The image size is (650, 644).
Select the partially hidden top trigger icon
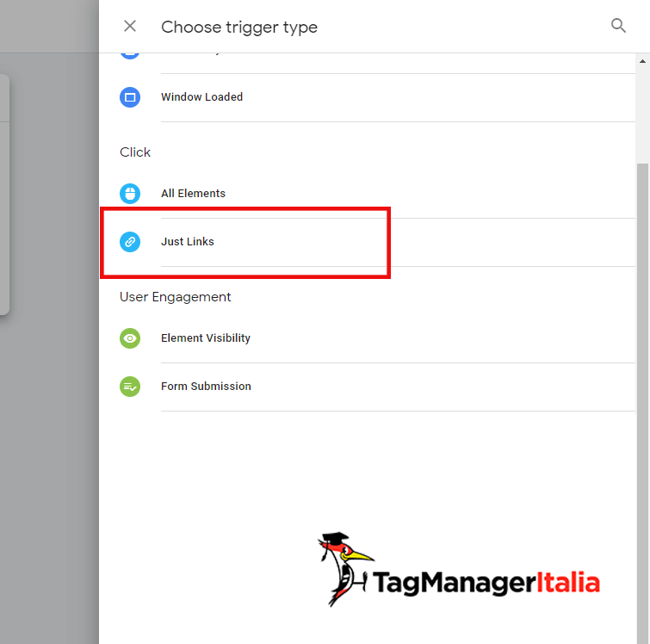130,56
